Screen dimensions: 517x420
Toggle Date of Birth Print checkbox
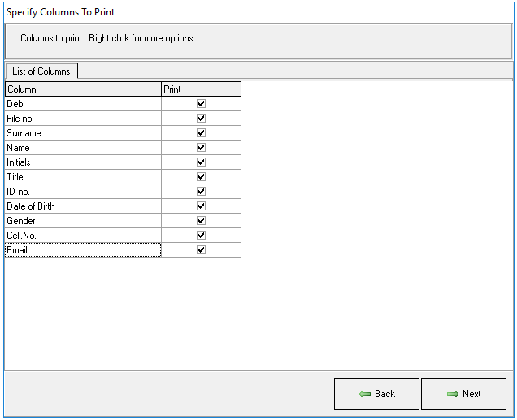pos(201,206)
